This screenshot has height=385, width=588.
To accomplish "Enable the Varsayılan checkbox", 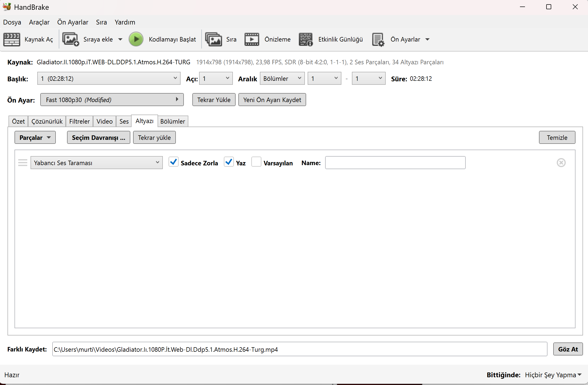I will pyautogui.click(x=256, y=162).
